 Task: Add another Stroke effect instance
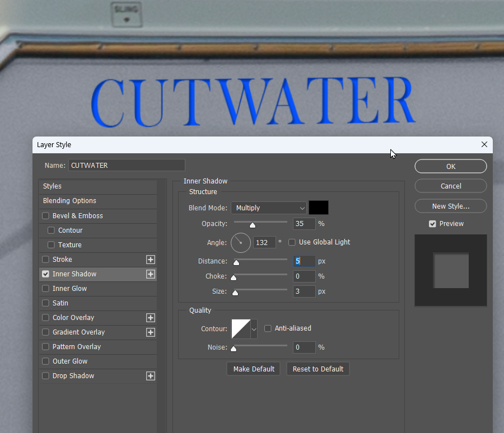pos(150,259)
